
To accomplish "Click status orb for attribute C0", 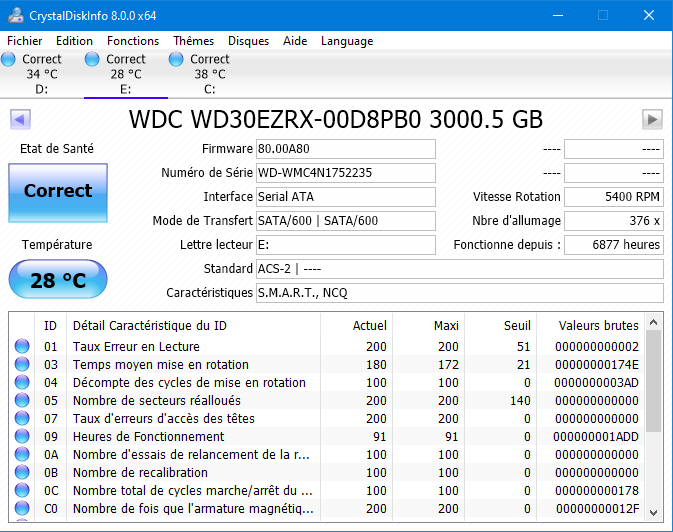I will point(22,508).
